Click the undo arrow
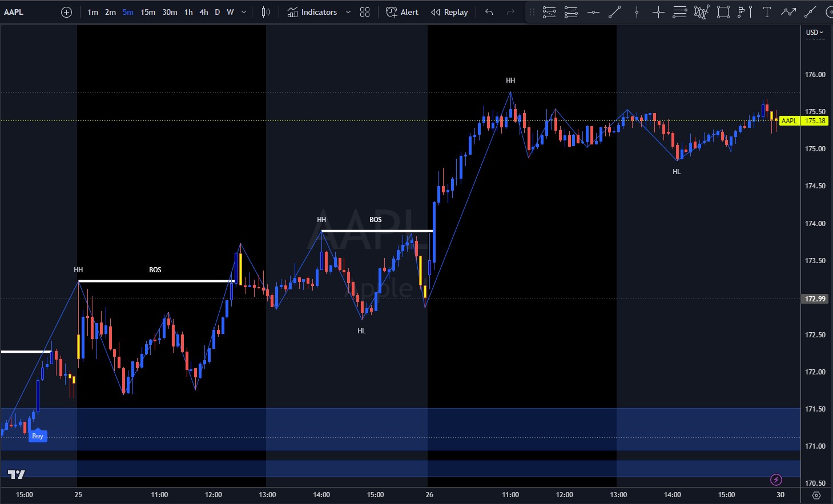 pos(489,12)
